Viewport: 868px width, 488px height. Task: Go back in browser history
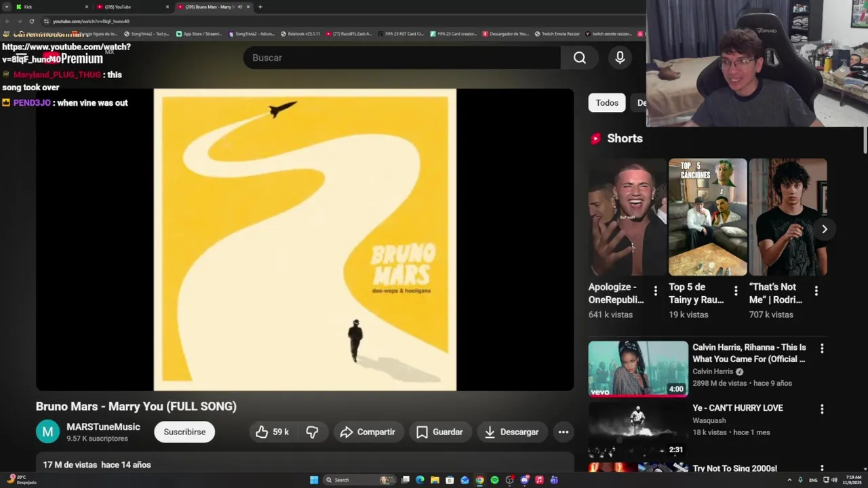pyautogui.click(x=7, y=21)
